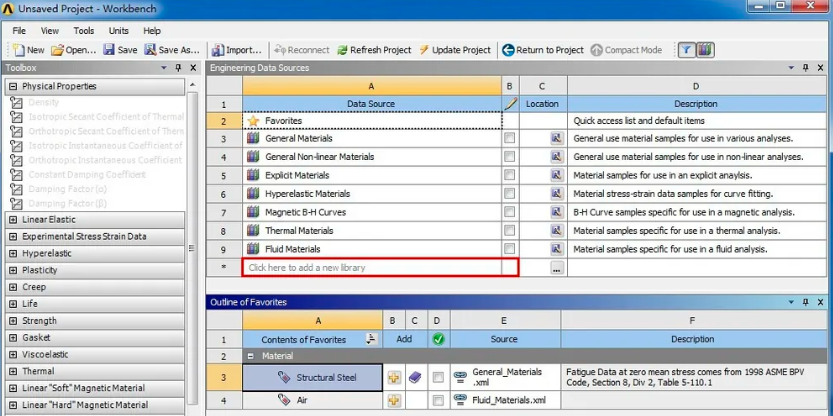Screen dimensions: 833x416
Task: Open the View menu
Action: 50,31
